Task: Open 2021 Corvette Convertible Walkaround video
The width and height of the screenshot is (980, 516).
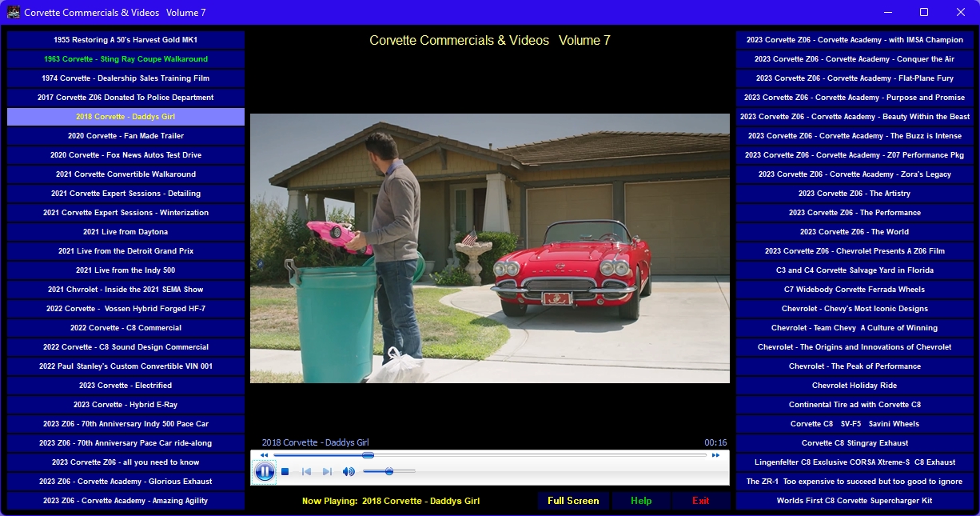Action: coord(125,174)
